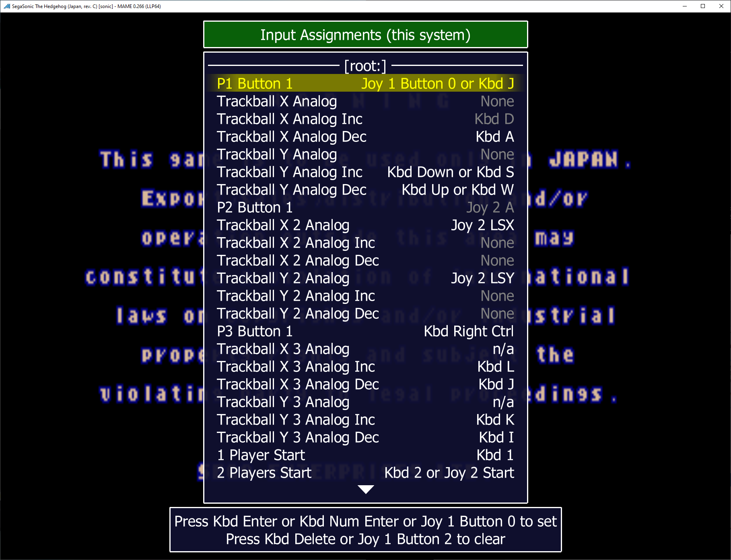Select the Trackball X 3 Analog Inc row
731x560 pixels.
(x=365, y=366)
